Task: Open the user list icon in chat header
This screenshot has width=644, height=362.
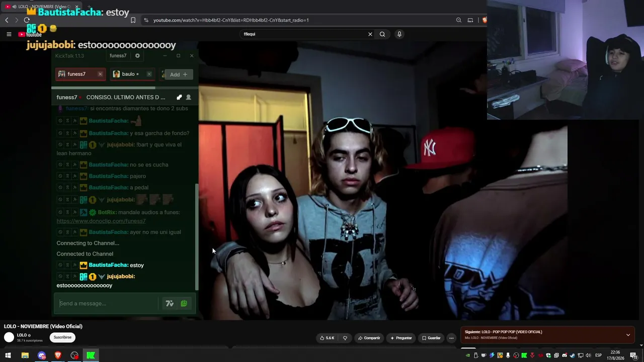Action: tap(189, 98)
